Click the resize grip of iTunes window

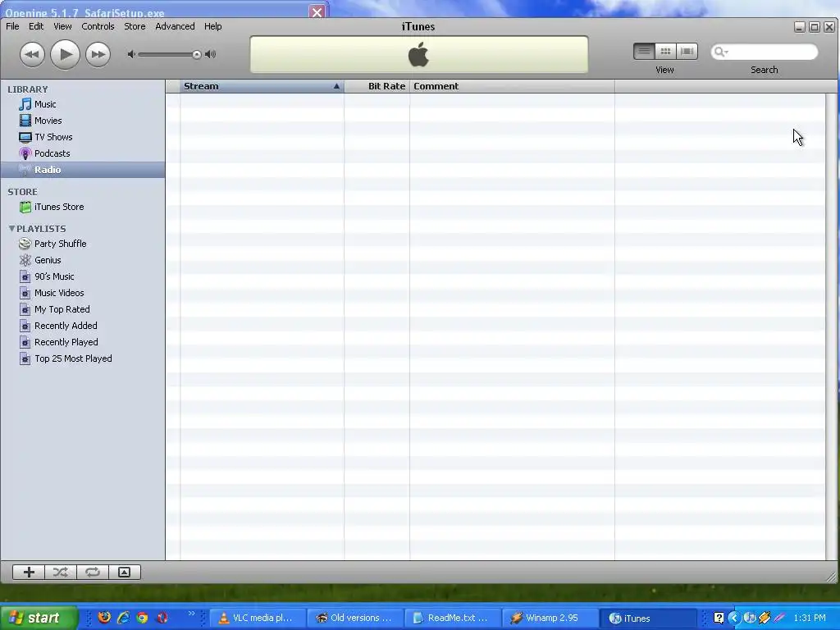832,577
